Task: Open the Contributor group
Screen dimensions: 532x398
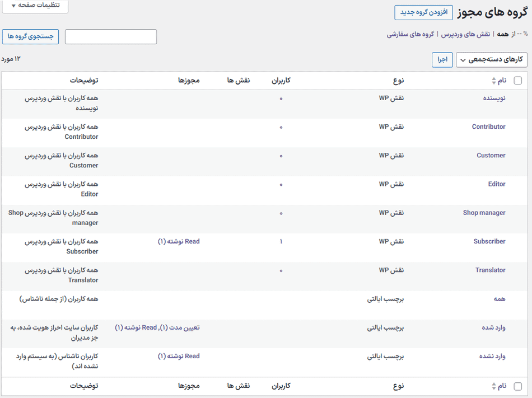Action: coord(488,127)
